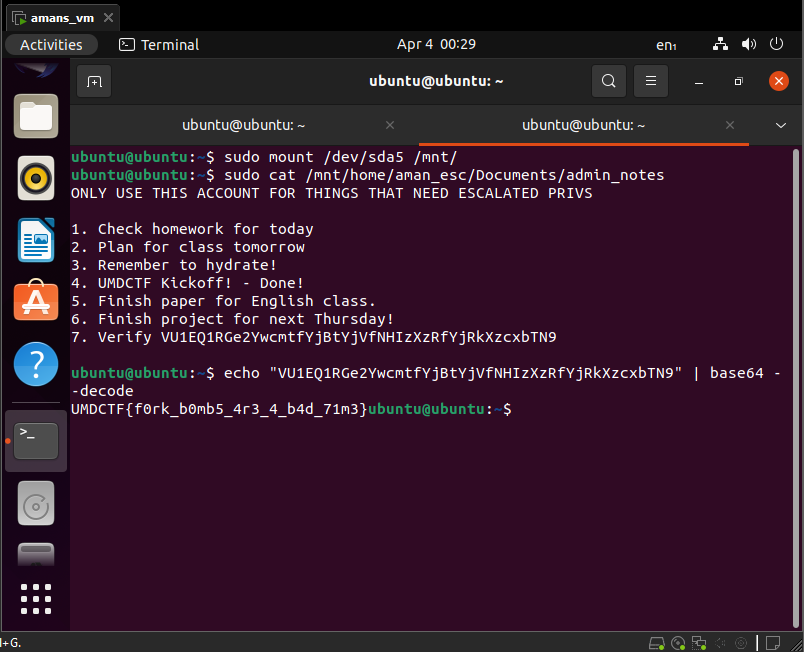Launch LibreOffice Writer from the dock
Image resolution: width=804 pixels, height=652 pixels.
point(36,240)
